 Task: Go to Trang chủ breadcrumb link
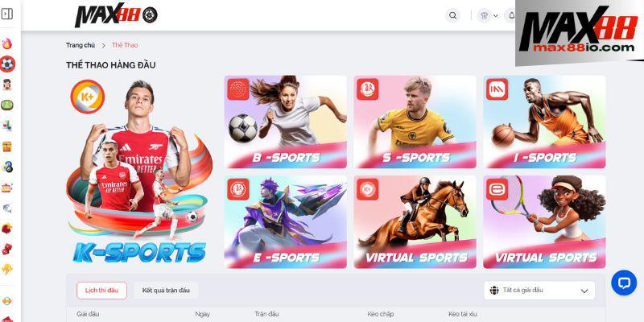tap(80, 45)
